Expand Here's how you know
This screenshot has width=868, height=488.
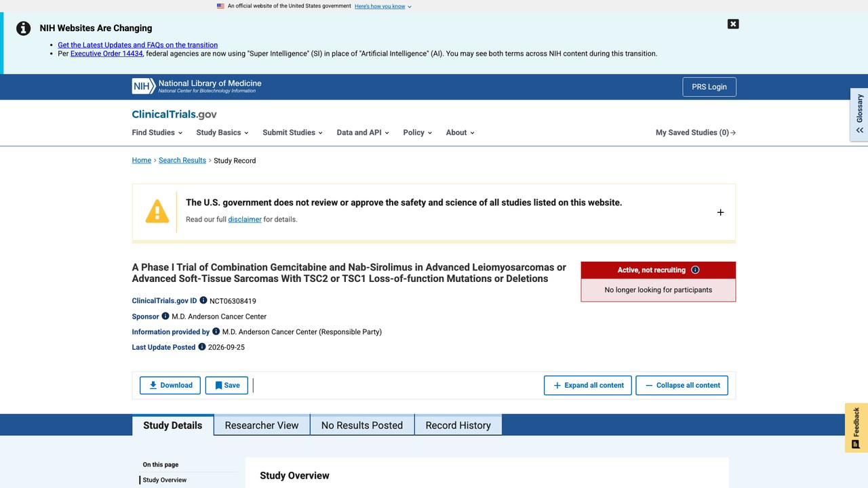tap(383, 6)
